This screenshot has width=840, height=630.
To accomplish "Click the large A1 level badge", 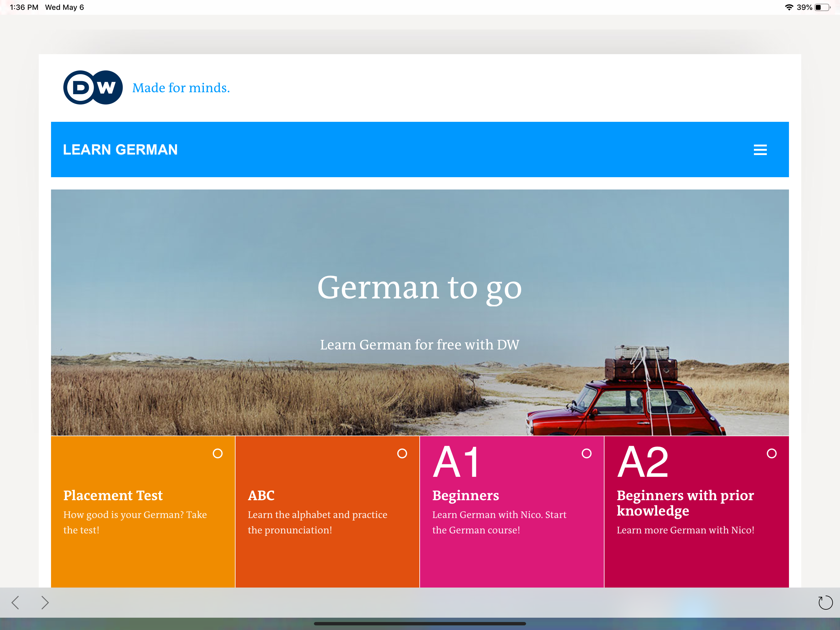I will (x=457, y=462).
